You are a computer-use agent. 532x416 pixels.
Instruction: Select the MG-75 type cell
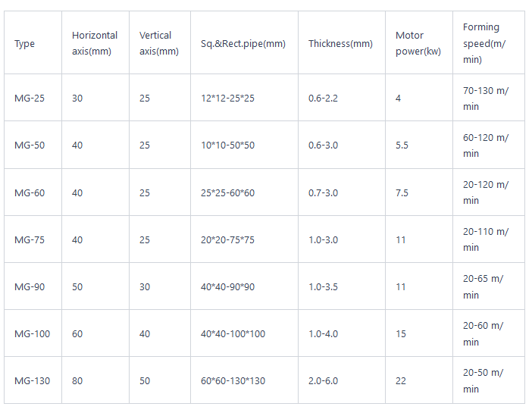point(30,240)
